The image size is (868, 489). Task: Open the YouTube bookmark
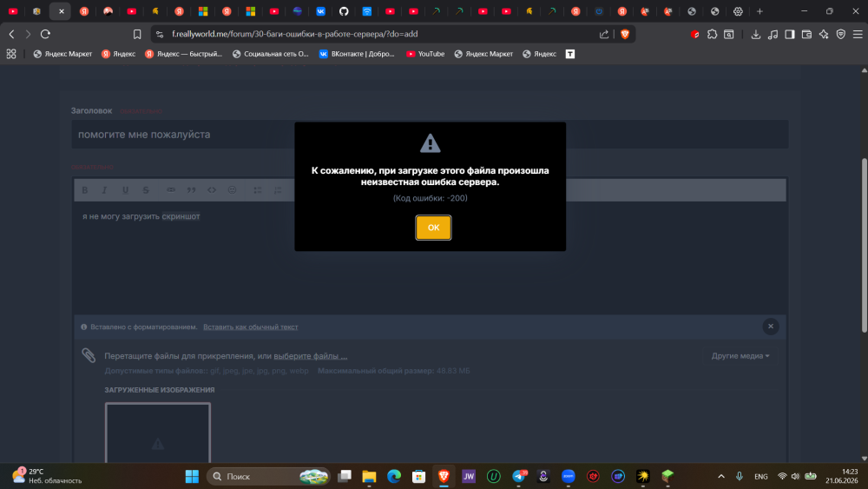click(x=425, y=54)
